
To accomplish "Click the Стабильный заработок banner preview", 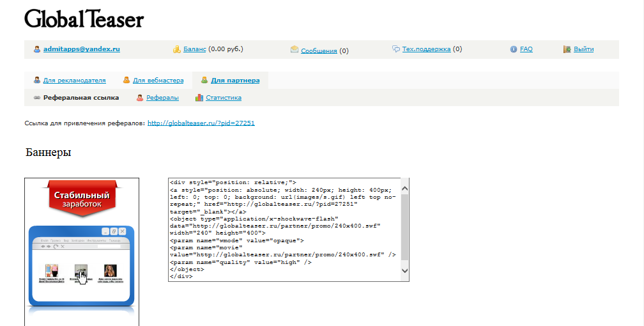I will [82, 252].
